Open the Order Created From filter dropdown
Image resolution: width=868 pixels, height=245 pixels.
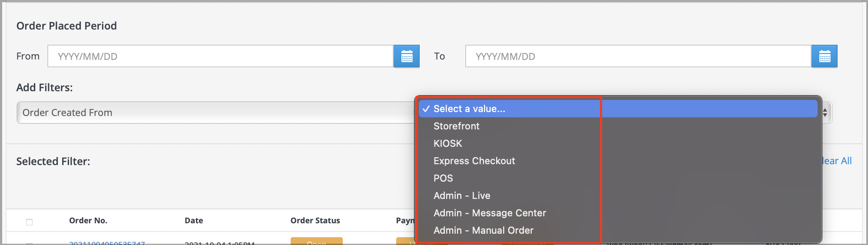215,113
